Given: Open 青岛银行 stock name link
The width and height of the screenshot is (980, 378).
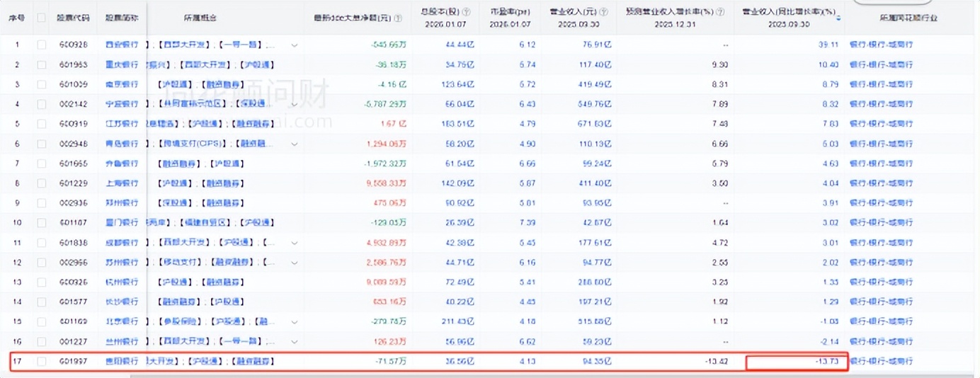Looking at the screenshot, I should click(x=122, y=144).
